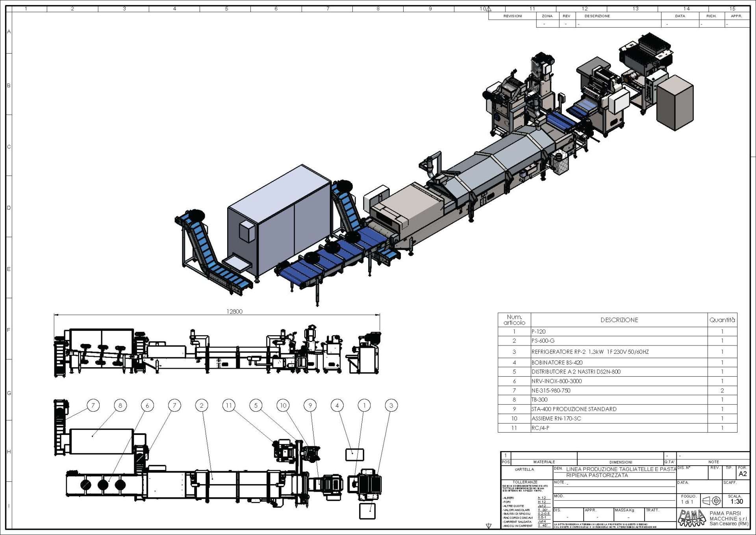Select the balloon labeled 6
This screenshot has height=535, width=756.
(147, 405)
